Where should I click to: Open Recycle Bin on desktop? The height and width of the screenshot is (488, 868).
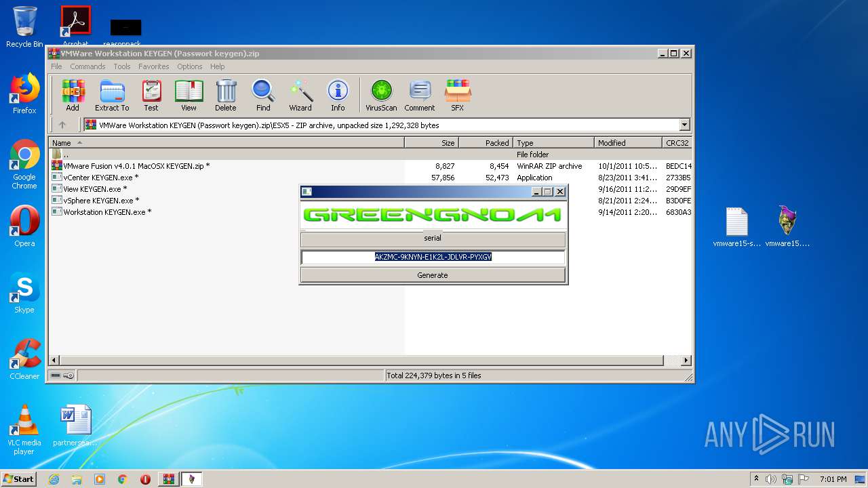tap(24, 27)
